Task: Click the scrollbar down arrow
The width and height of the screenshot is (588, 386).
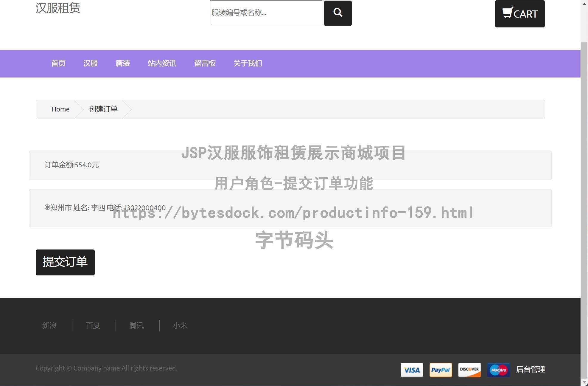Action: (584, 382)
